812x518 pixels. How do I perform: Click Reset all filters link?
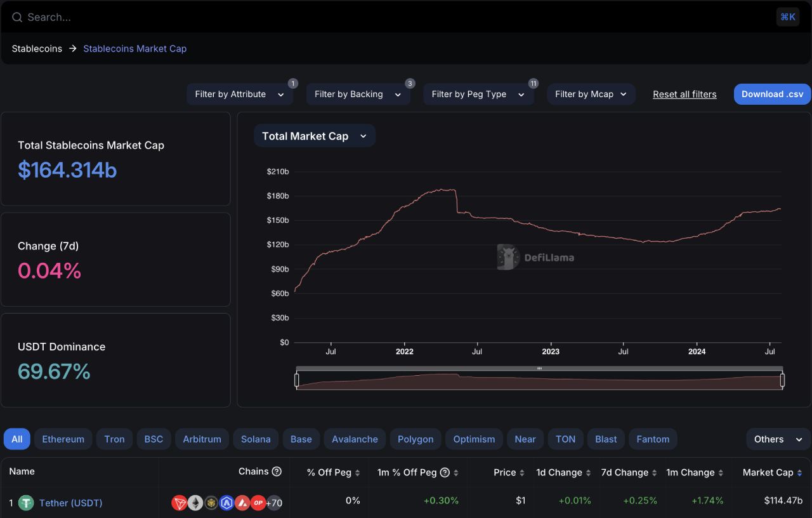[684, 94]
